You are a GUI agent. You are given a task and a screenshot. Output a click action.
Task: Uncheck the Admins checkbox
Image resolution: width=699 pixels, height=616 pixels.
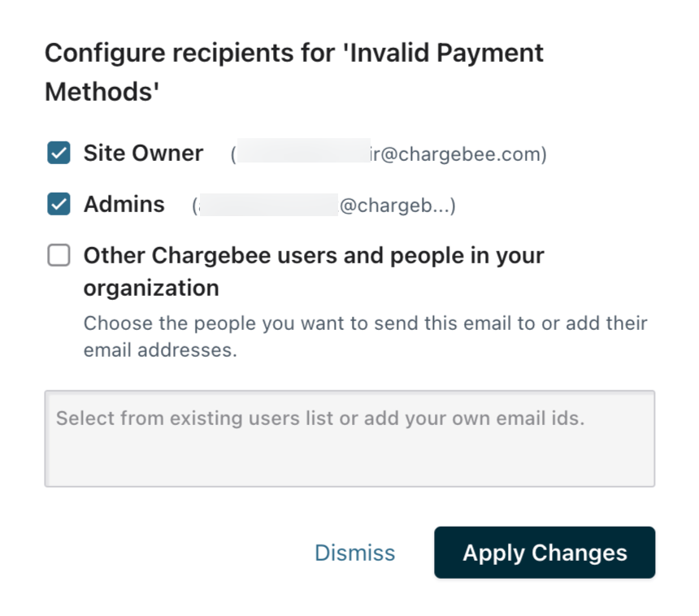point(59,204)
